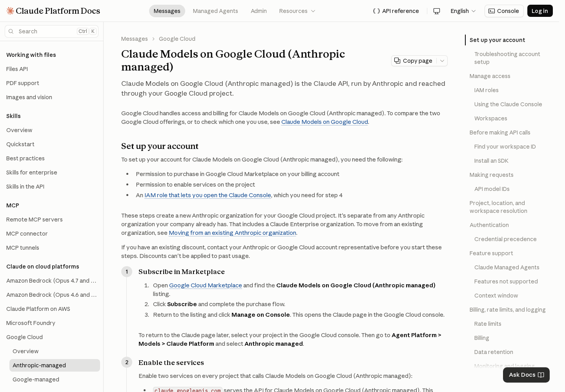565x392 pixels.
Task: Jump to Authentication in table of contents
Action: 489,225
